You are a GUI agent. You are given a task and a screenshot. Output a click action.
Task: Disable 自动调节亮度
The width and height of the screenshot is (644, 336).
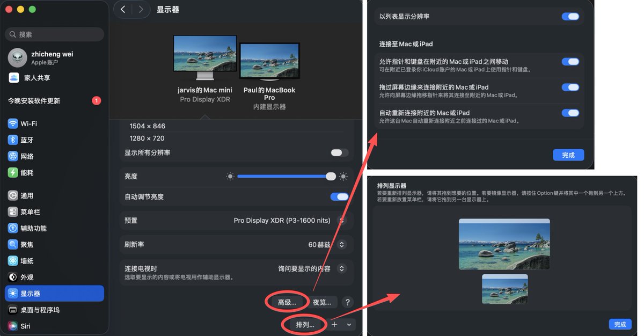(339, 196)
